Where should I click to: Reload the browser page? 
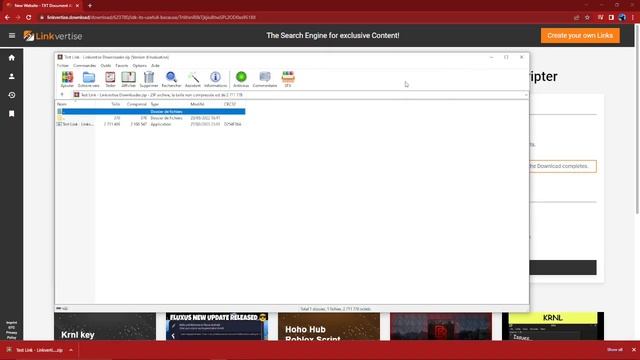(29, 18)
